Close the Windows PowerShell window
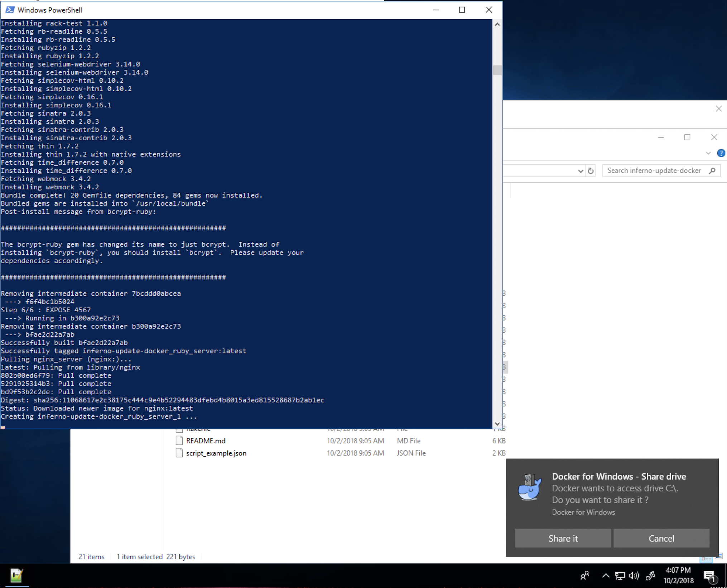The width and height of the screenshot is (727, 588). (488, 10)
